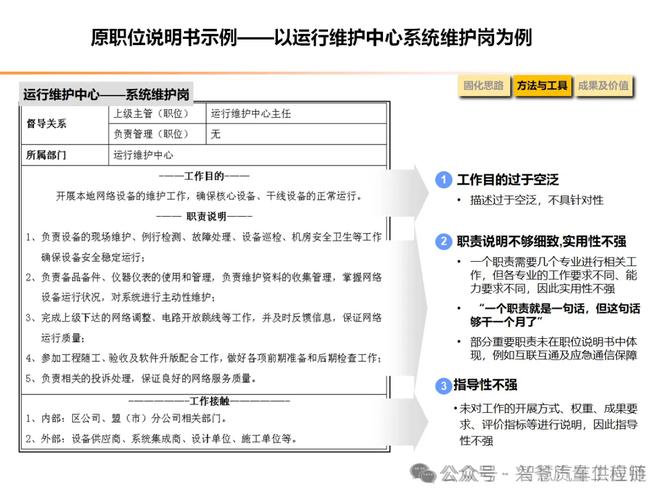Click duty item 5 about 投诉处理
The width and height of the screenshot is (667, 500).
point(140,378)
